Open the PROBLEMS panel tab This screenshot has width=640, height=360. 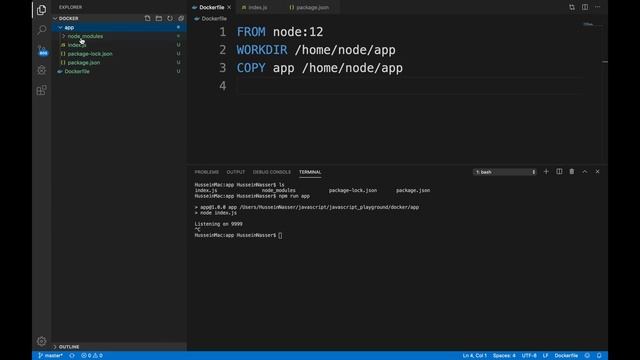(x=207, y=172)
